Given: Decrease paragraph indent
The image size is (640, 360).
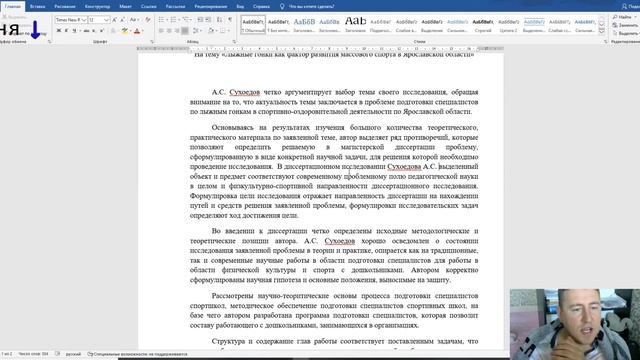Looking at the screenshot, I should 200,20.
